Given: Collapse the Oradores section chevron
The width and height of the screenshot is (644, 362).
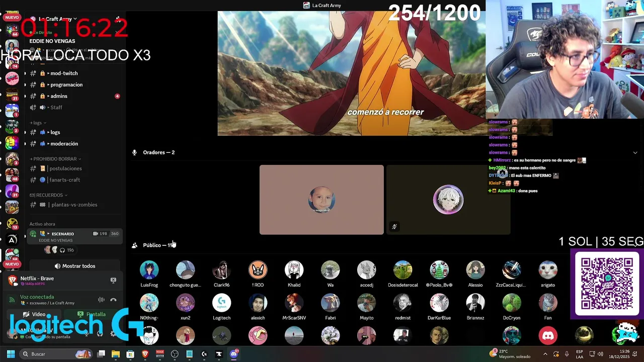Looking at the screenshot, I should (635, 152).
